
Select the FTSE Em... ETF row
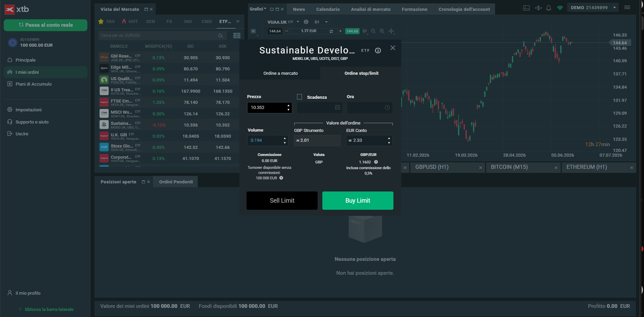168,102
